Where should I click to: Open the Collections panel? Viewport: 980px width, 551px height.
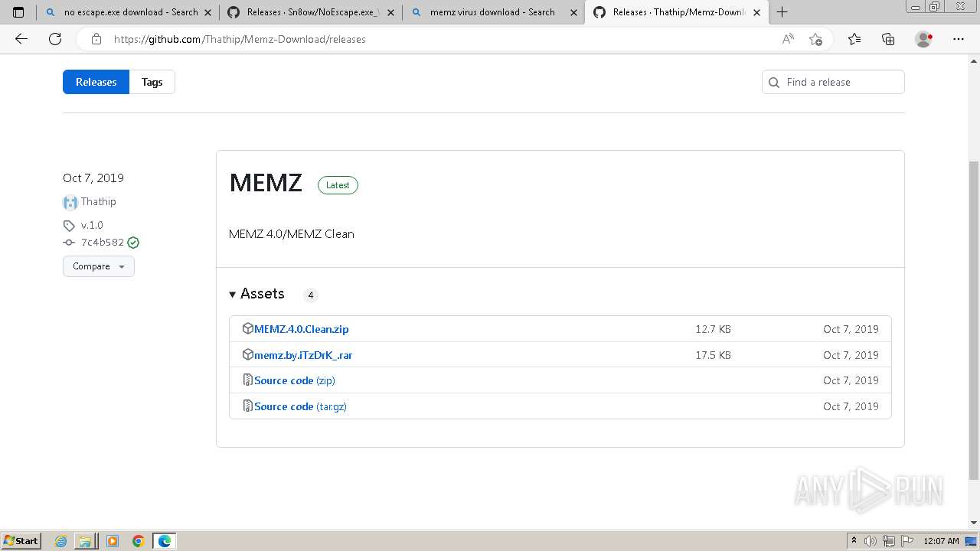point(888,39)
